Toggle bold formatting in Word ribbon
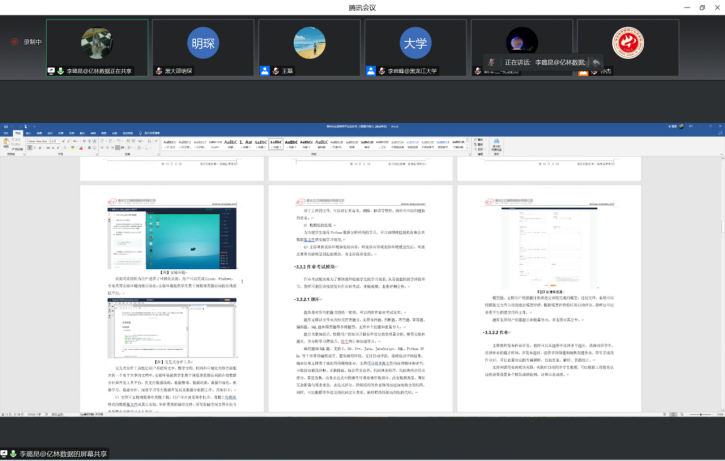Viewport: 725px width, 461px height. (x=29, y=149)
